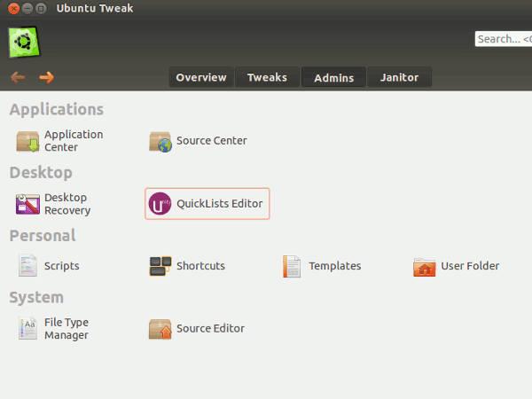This screenshot has width=532, height=399.
Task: Open the QuickLists Editor Unity icon
Action: pyautogui.click(x=160, y=204)
